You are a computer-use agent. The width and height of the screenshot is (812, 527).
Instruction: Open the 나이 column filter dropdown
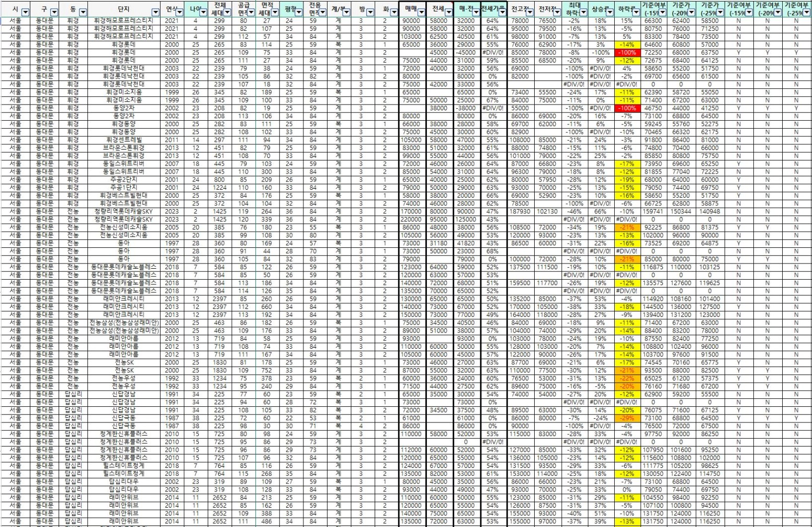click(204, 12)
